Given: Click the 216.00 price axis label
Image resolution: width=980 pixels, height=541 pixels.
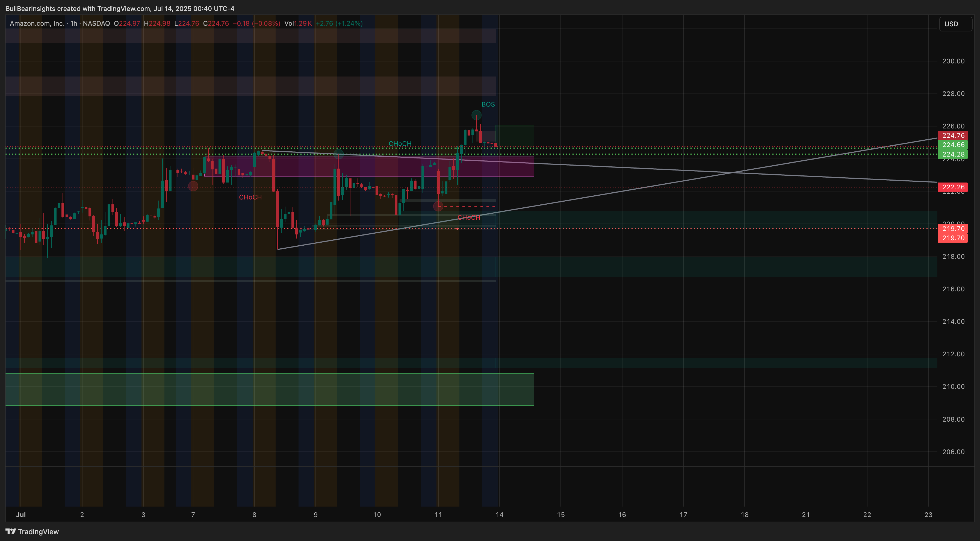Looking at the screenshot, I should tap(953, 289).
